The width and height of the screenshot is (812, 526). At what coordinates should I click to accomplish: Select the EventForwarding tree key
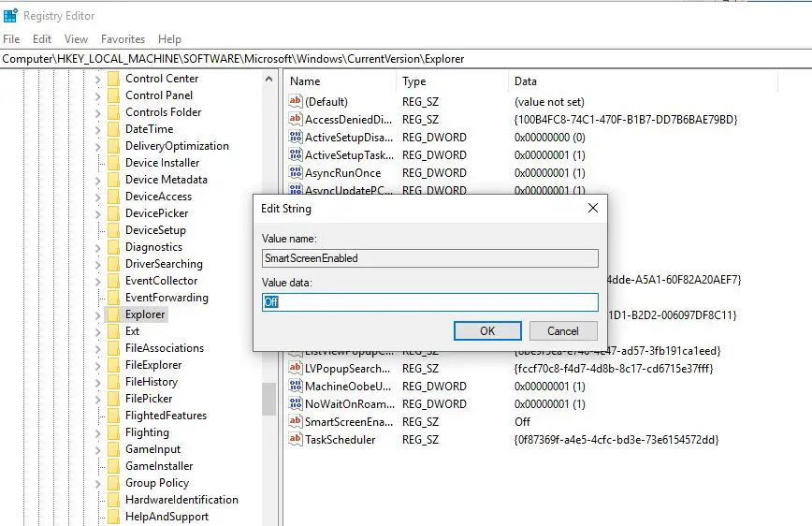(x=167, y=298)
